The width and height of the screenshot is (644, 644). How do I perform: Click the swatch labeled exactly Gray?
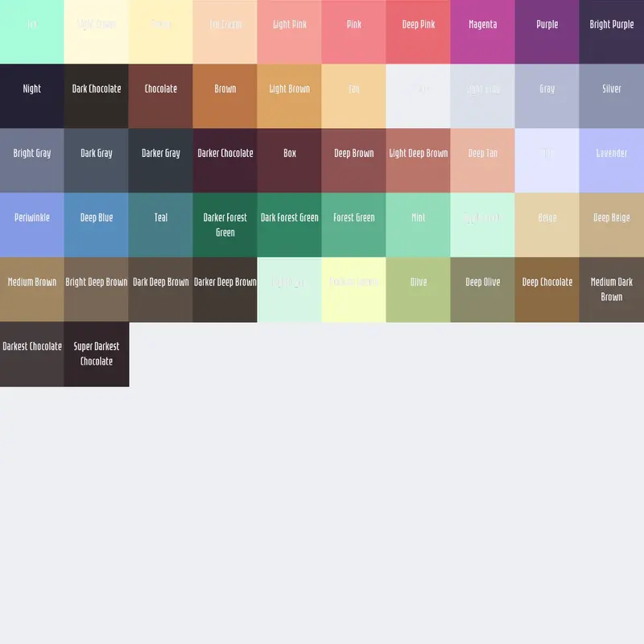tap(547, 96)
